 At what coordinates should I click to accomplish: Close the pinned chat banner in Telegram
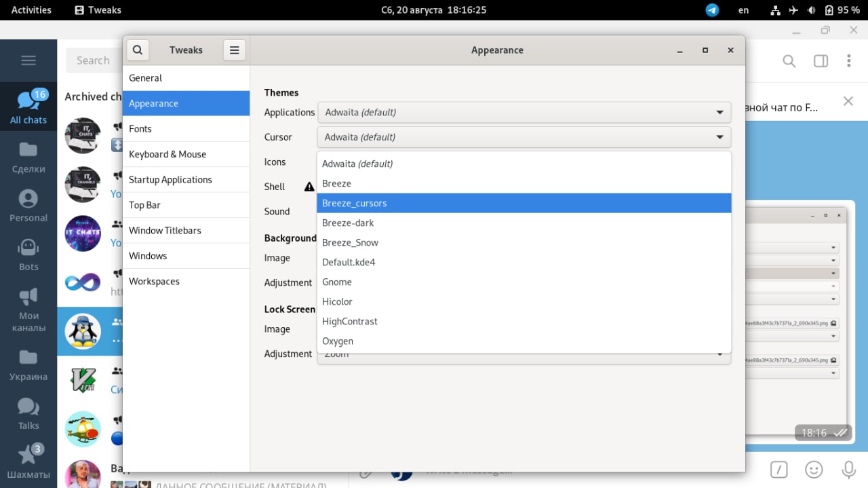[x=848, y=101]
